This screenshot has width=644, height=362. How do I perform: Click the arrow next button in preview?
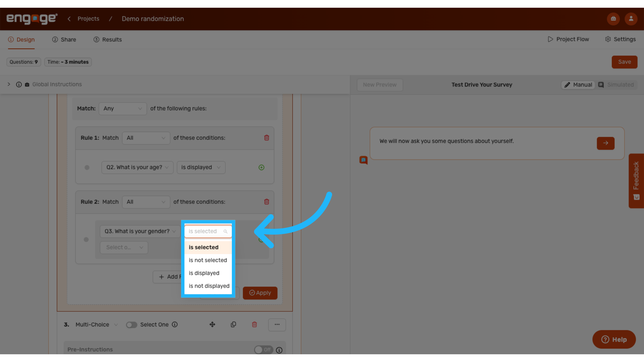tap(605, 143)
